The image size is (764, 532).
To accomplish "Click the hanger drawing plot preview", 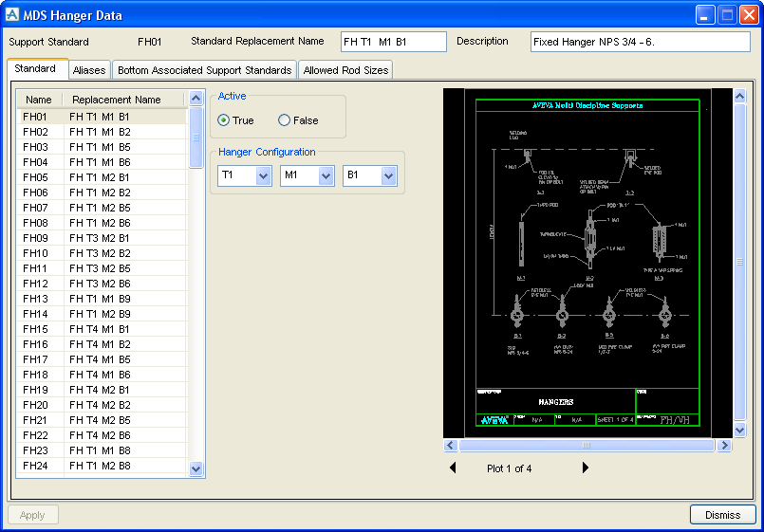I will (587, 263).
